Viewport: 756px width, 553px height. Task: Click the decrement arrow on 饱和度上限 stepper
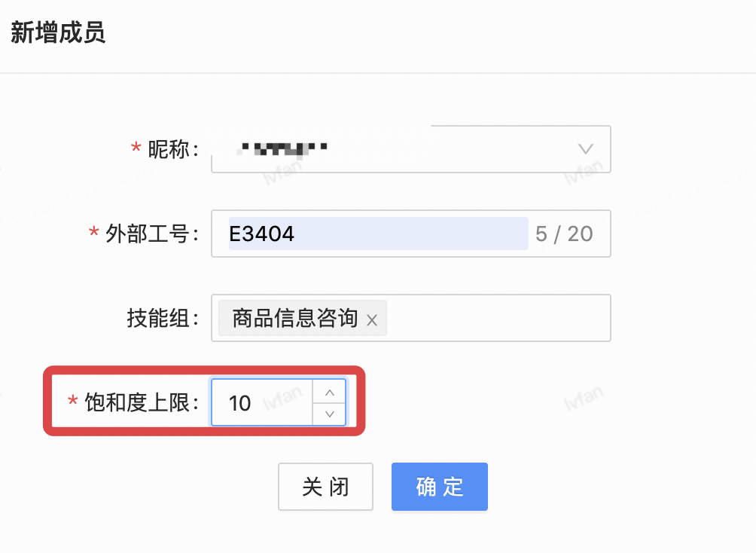pyautogui.click(x=329, y=414)
